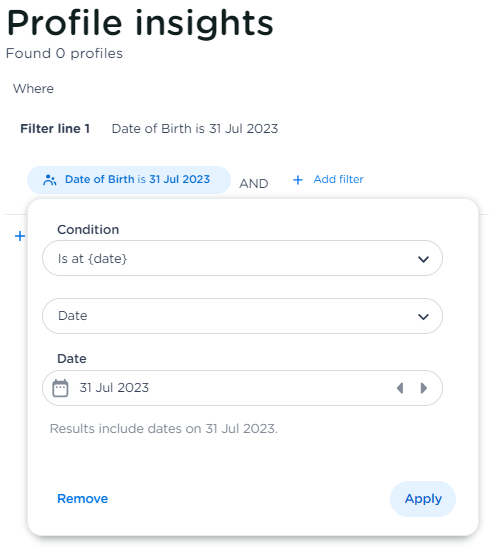The height and width of the screenshot is (551, 489).
Task: Click the Profile insights heading
Action: (x=140, y=23)
